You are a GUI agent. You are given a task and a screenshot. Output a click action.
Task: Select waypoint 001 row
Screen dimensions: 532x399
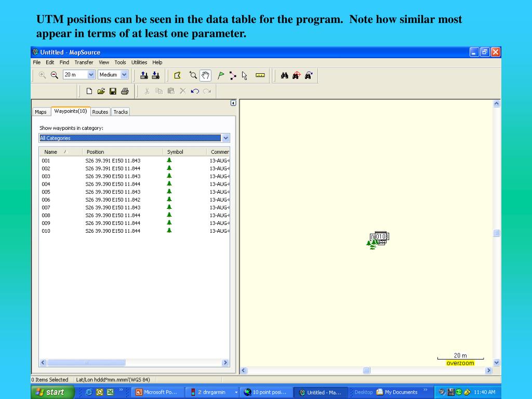tap(135, 161)
